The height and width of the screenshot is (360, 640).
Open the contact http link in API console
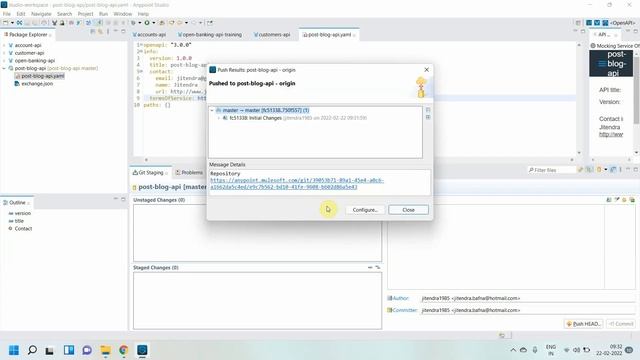(611, 134)
